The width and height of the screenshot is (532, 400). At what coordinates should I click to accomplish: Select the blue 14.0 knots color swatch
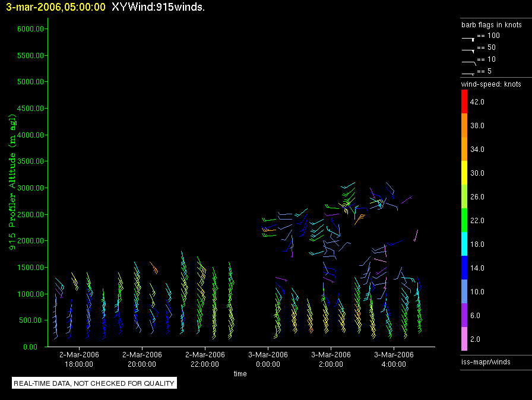pyautogui.click(x=464, y=268)
